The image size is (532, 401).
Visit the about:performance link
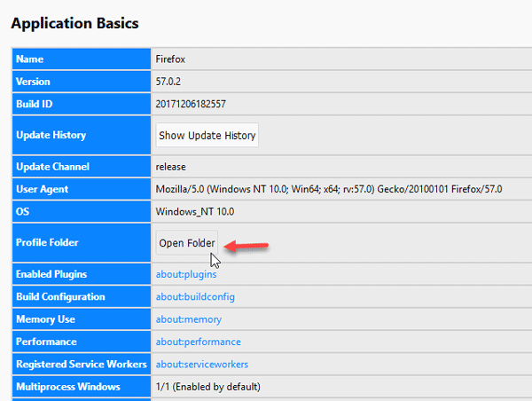198,342
